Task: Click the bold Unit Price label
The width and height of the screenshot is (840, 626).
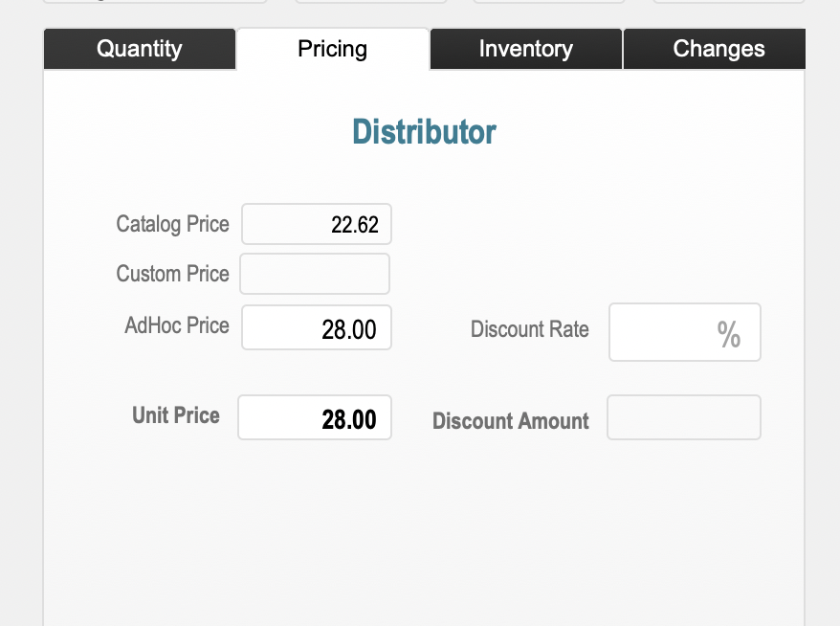Action: tap(176, 415)
